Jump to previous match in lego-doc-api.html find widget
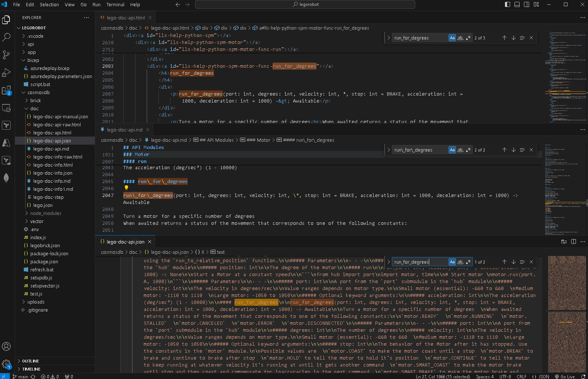Image resolution: width=588 pixels, height=379 pixels. (504, 38)
